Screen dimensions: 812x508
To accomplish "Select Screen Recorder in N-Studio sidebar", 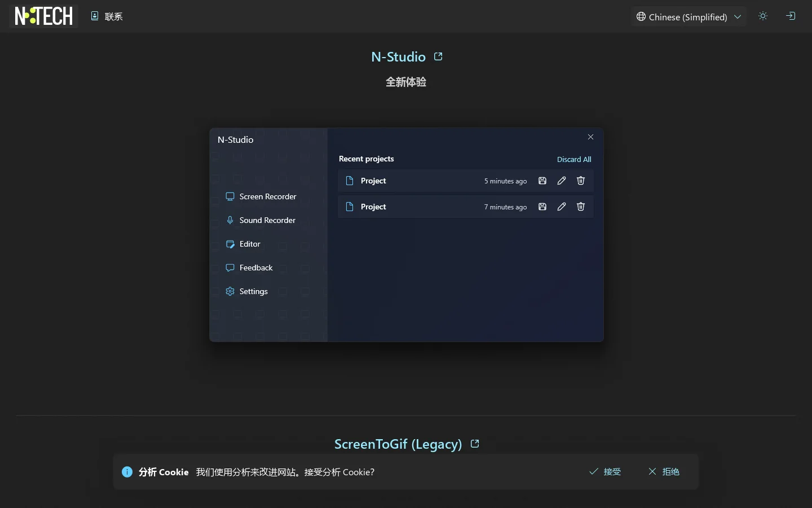I will (268, 196).
